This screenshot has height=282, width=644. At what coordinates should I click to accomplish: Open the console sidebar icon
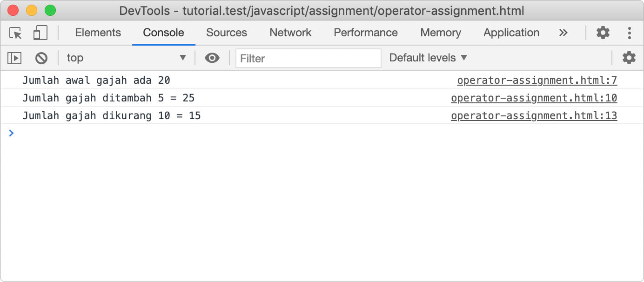click(14, 58)
